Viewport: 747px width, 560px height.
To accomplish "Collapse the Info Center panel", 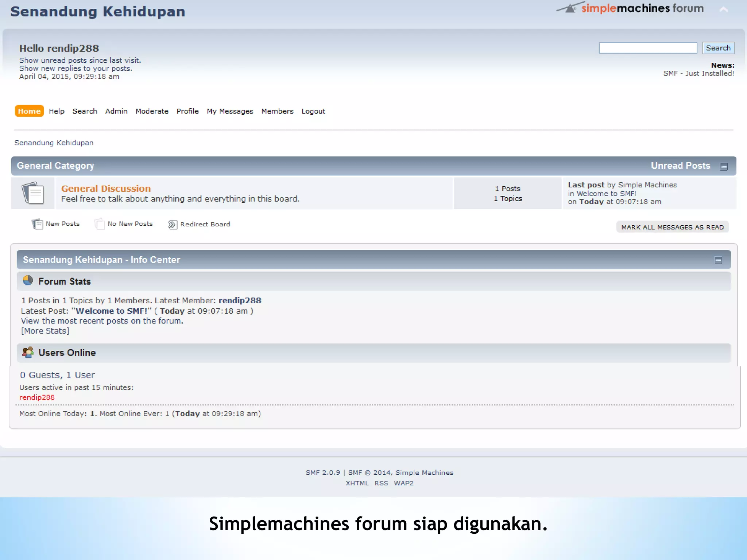I will (x=718, y=260).
